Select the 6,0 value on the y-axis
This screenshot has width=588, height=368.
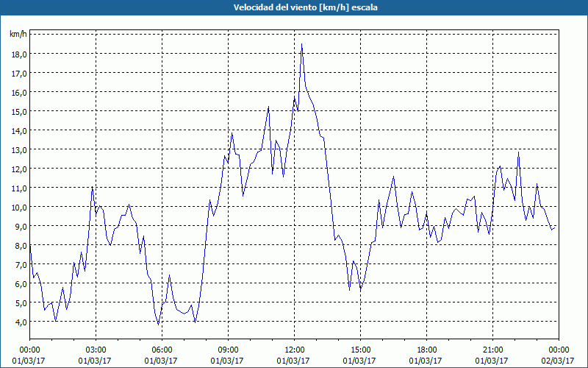pos(21,284)
